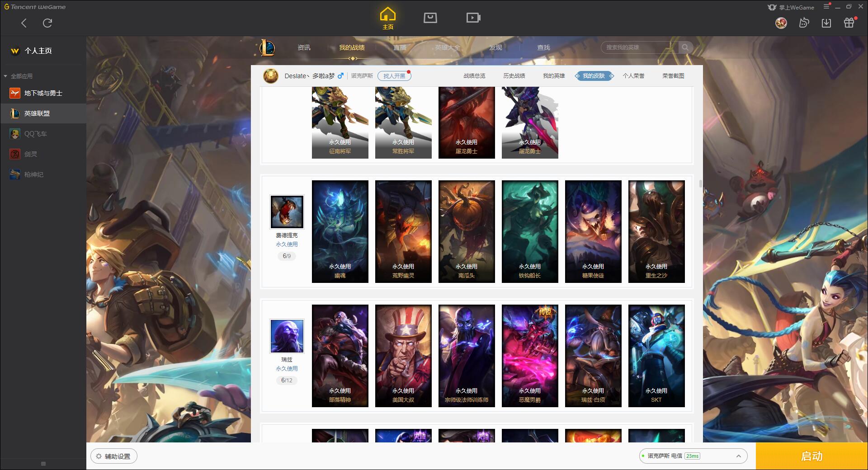Click the hero search magnifier icon
The height and width of the screenshot is (470, 868).
[x=685, y=47]
